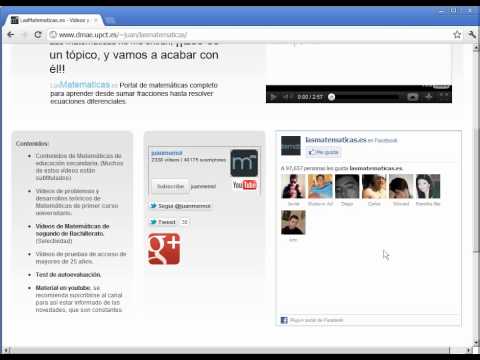Open the Google+ red icon
The image size is (480, 360).
pyautogui.click(x=164, y=249)
